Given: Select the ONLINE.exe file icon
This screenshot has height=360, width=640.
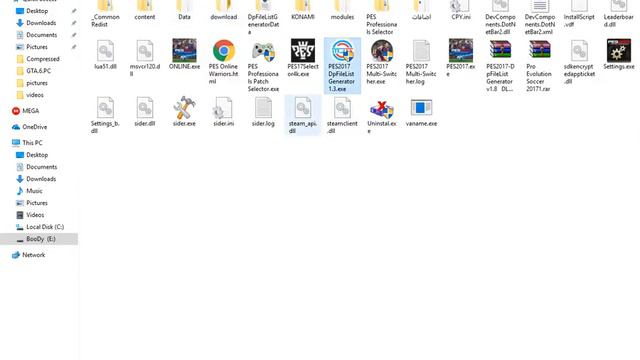Looking at the screenshot, I should pos(184,51).
